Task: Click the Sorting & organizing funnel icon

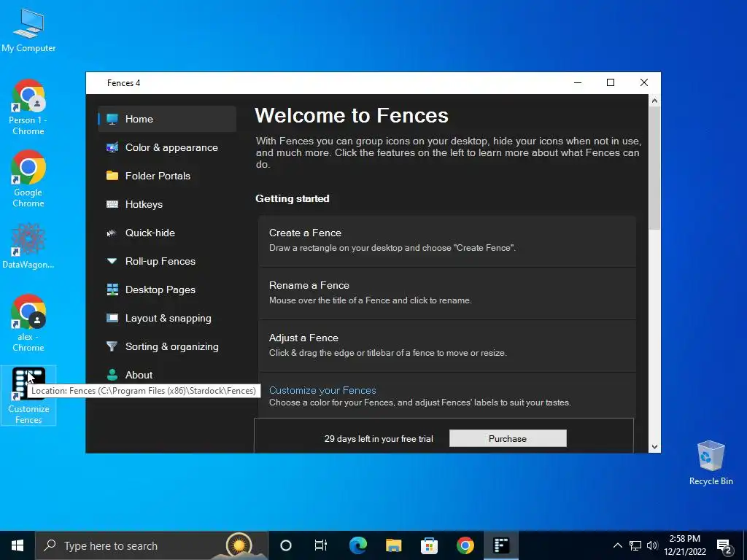Action: 112,346
